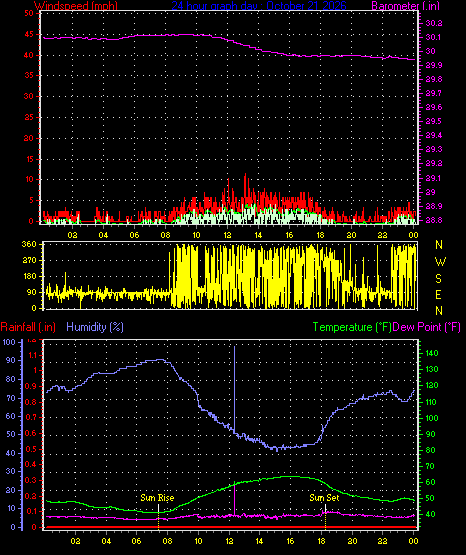Click the 29.7 barometer scale value
This screenshot has height=555, width=466.
coord(434,93)
